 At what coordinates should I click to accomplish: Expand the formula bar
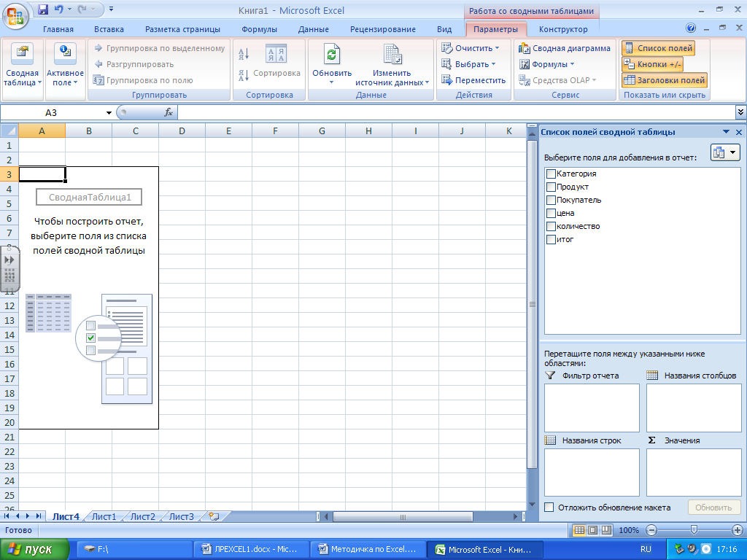[x=740, y=112]
